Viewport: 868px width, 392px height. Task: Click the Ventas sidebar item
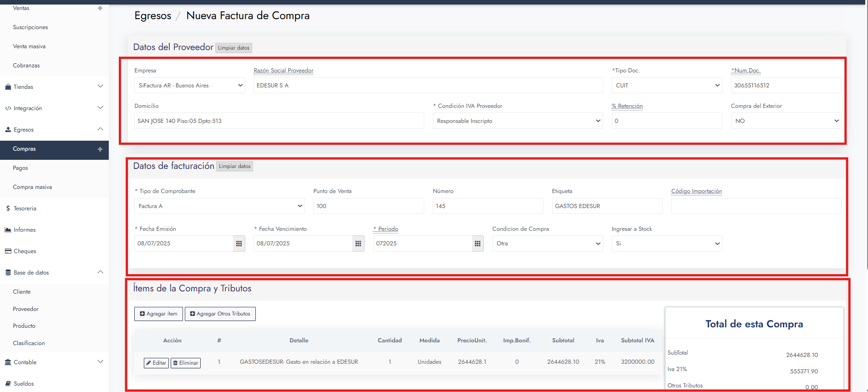point(21,8)
